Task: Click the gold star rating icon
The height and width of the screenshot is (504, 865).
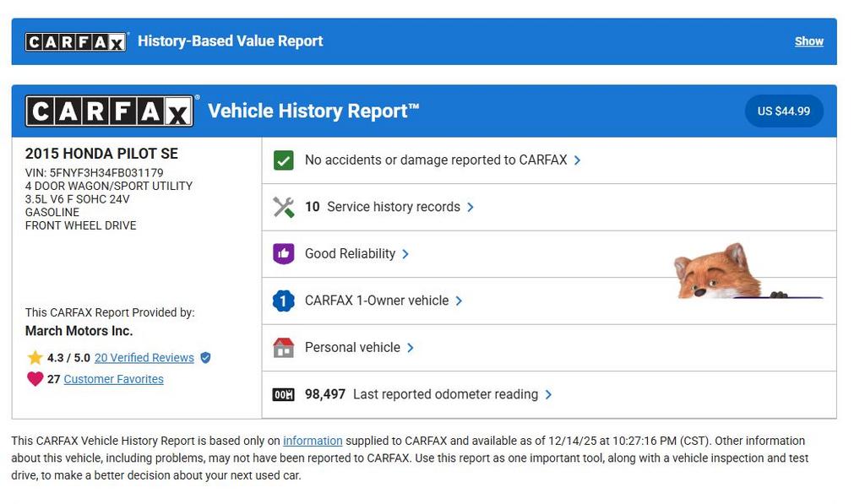Action: pos(35,358)
